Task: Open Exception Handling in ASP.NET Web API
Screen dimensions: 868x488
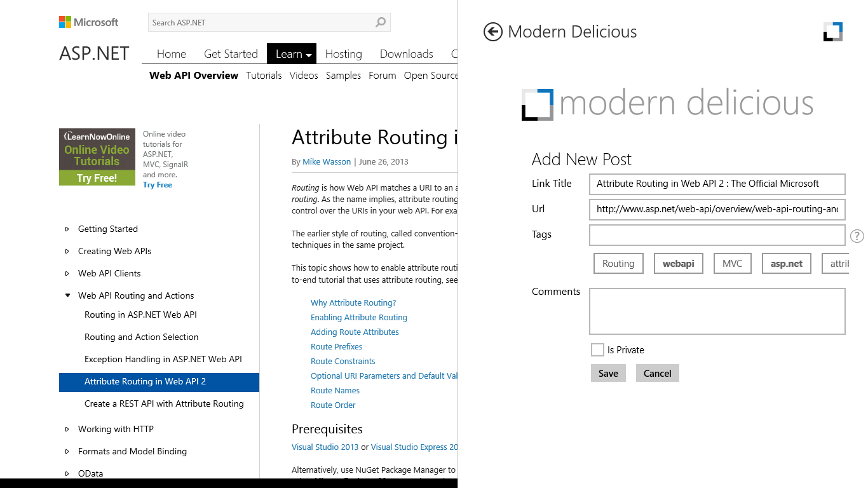Action: point(163,359)
